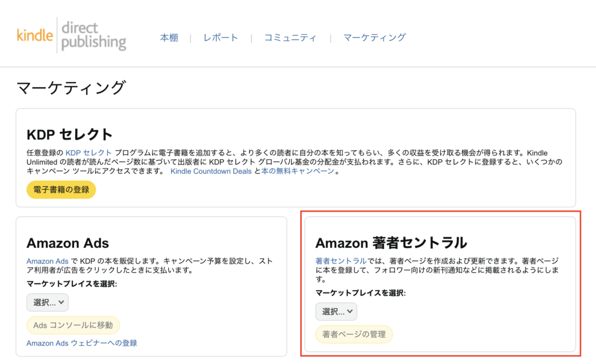This screenshot has height=364, width=596.
Task: Click the KDP セレクト card heading
Action: pos(70,134)
